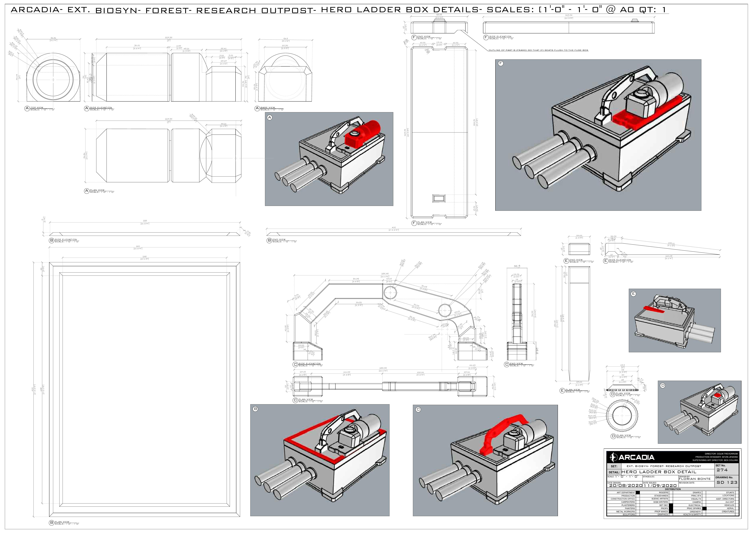756x535 pixels.
Task: Click the 299 dimension above B Side Elevation
Action: [145, 221]
